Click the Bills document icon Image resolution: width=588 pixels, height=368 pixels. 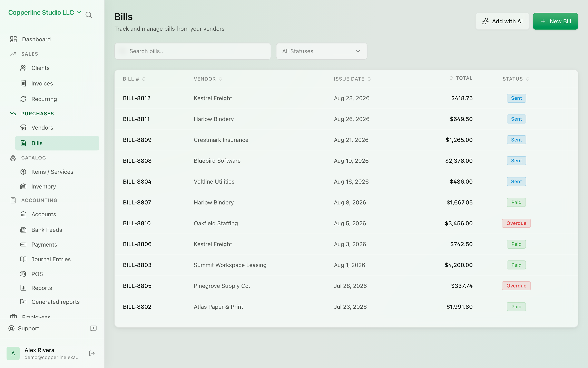23,143
